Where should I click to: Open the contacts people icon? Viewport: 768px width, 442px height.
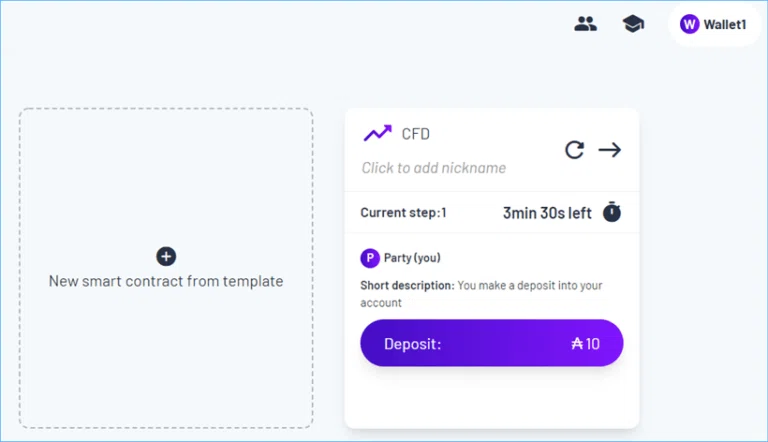coord(585,24)
